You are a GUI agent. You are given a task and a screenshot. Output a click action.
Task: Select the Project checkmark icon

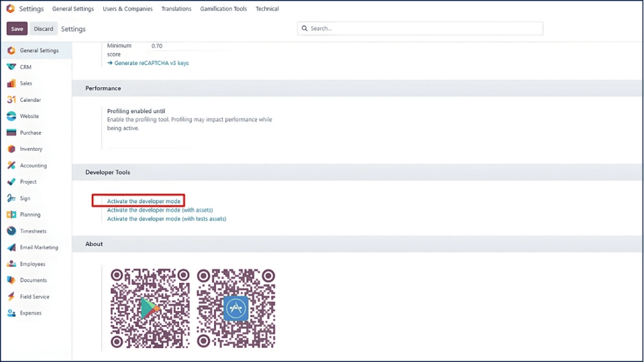(11, 182)
